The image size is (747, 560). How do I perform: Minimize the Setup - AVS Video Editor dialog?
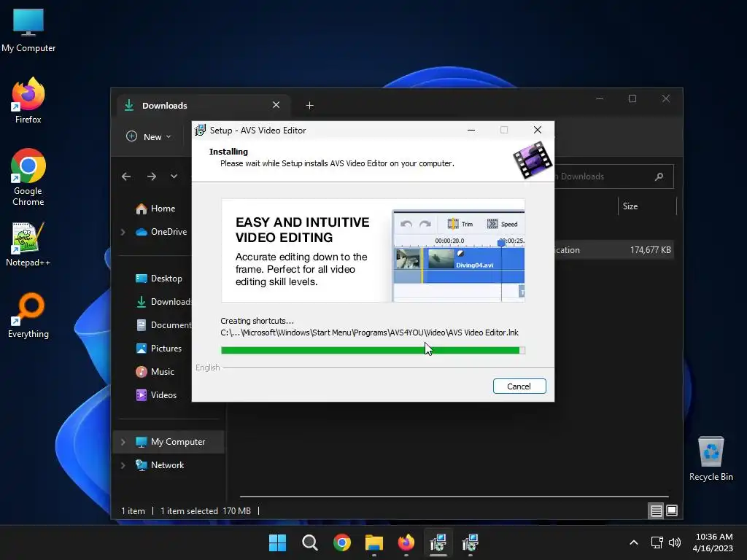471,130
